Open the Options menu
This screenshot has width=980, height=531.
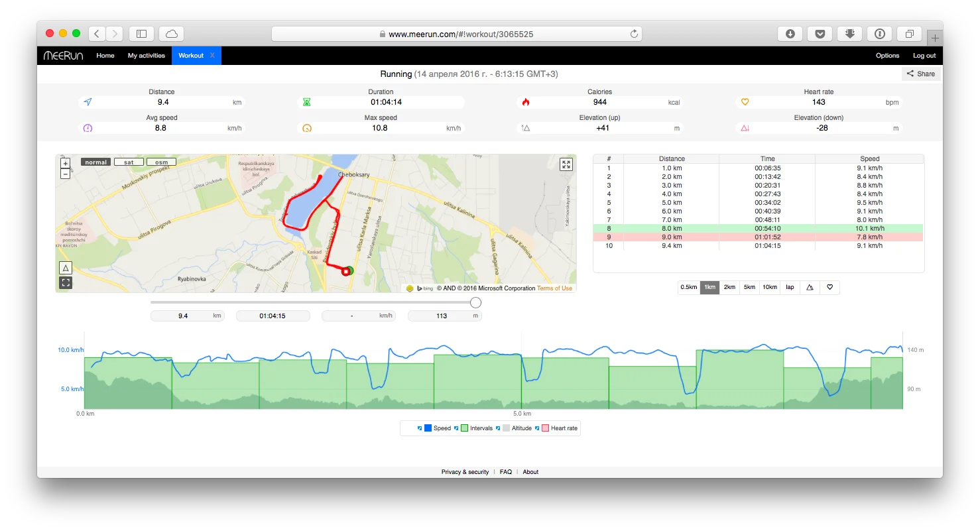887,56
